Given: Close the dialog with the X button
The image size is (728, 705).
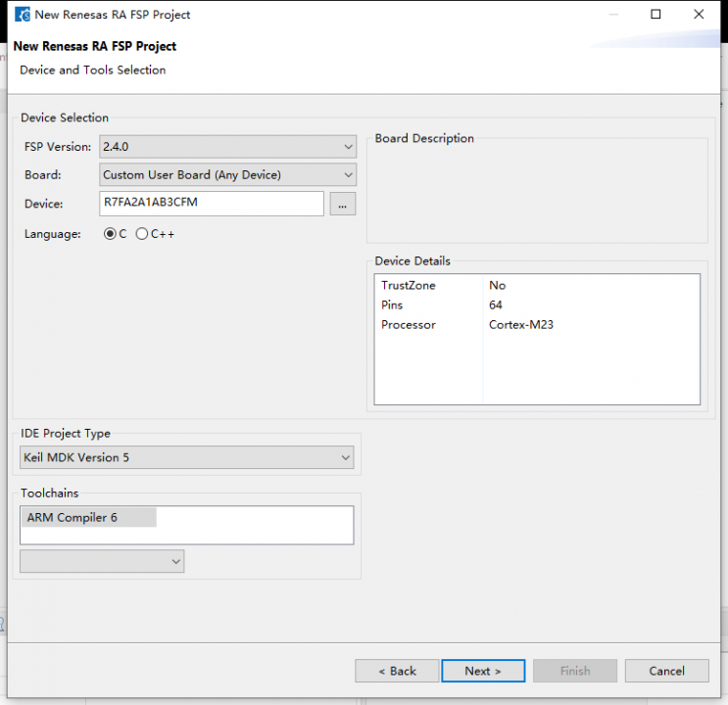Looking at the screenshot, I should 699,15.
